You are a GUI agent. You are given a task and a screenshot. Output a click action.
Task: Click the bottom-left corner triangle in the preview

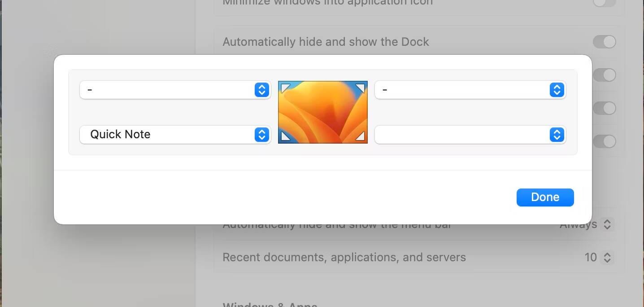coord(284,137)
